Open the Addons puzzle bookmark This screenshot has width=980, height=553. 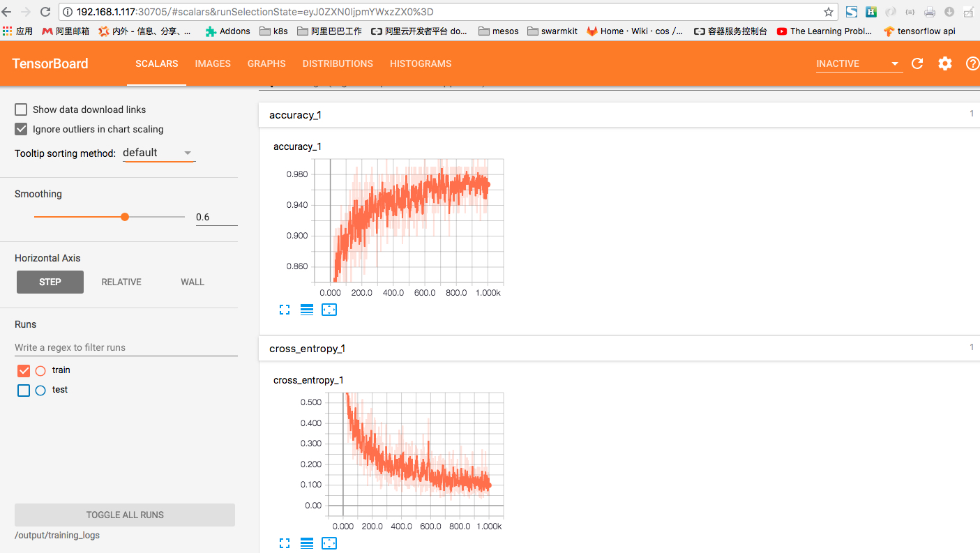click(227, 31)
